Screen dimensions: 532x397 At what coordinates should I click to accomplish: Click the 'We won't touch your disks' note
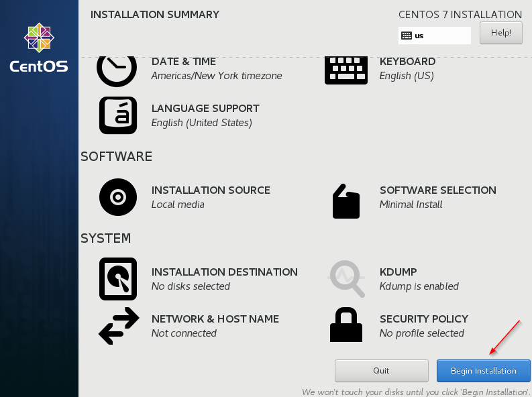click(416, 392)
